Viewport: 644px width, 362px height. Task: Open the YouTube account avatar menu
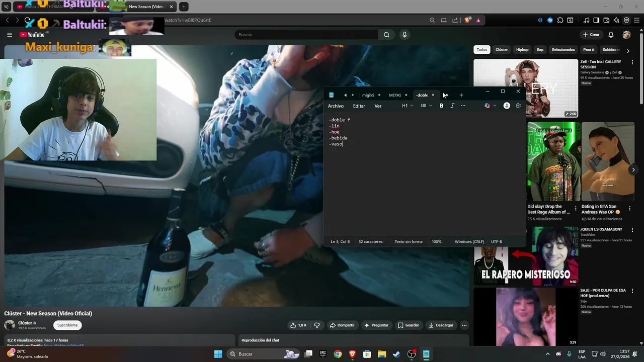pyautogui.click(x=626, y=35)
